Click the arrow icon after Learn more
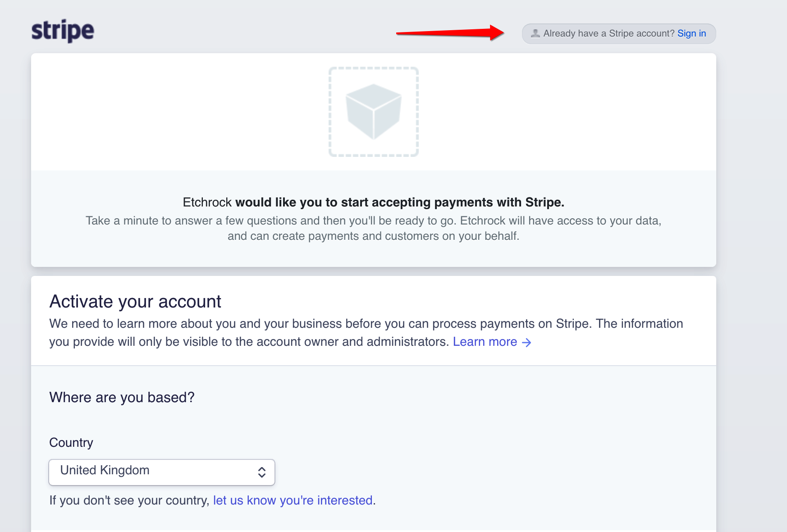 point(526,343)
